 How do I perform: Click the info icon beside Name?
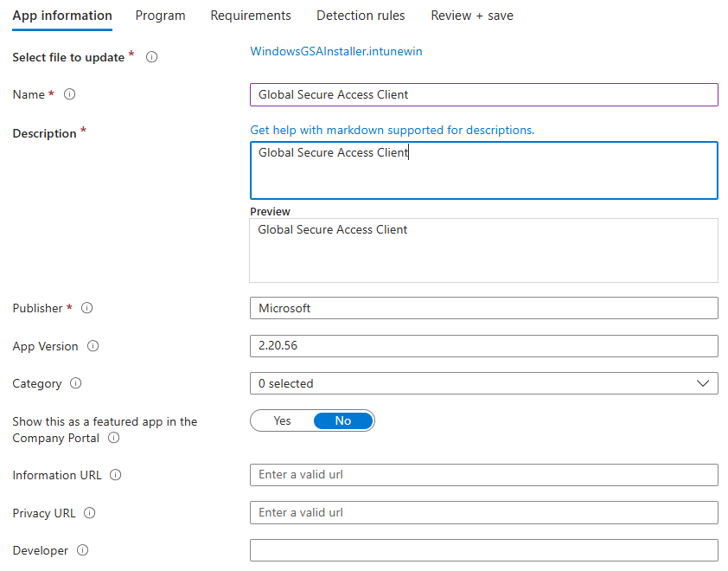click(x=70, y=95)
